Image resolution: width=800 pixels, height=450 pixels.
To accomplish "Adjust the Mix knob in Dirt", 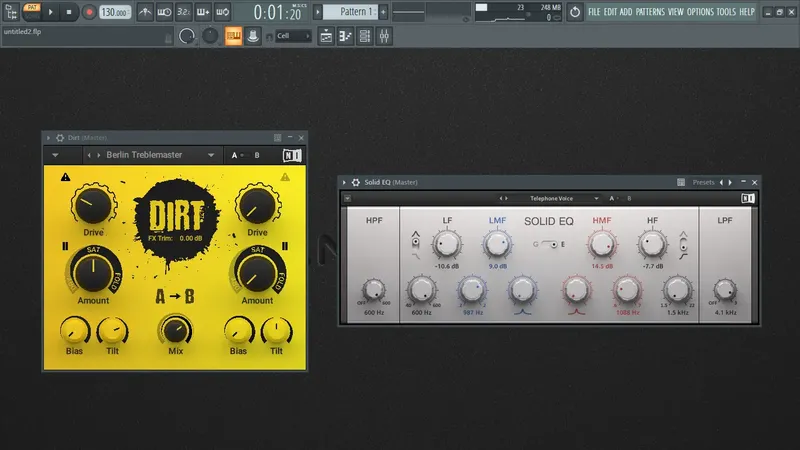I will click(175, 330).
